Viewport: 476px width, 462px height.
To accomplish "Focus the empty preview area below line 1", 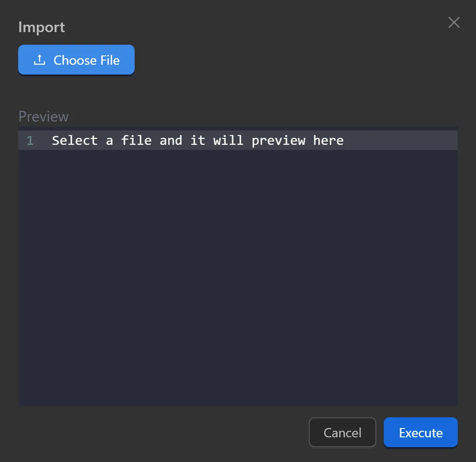I will click(238, 279).
